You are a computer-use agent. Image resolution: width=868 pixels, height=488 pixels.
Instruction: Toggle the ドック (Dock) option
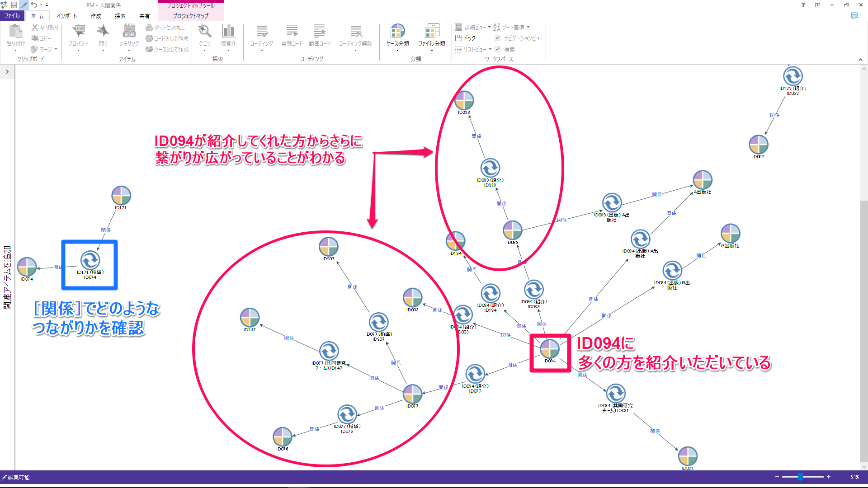(466, 38)
